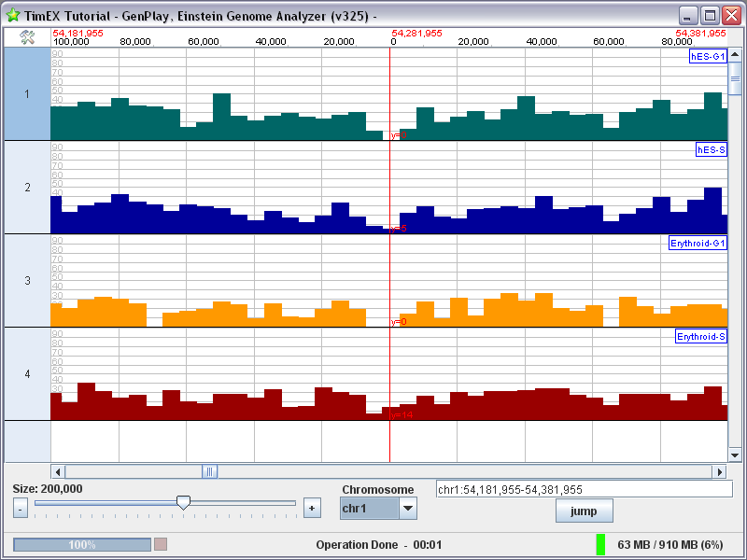Click the jump button
The image size is (747, 560).
[x=584, y=511]
